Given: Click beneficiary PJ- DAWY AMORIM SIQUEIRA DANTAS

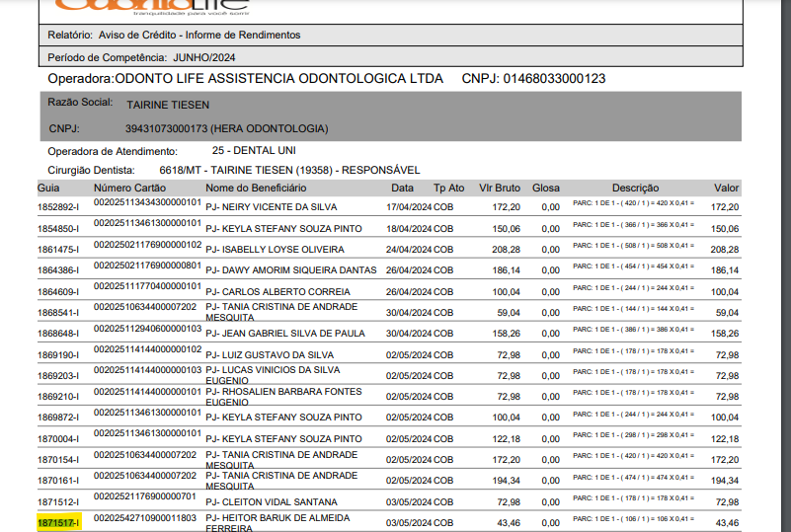Looking at the screenshot, I should pos(291,270).
